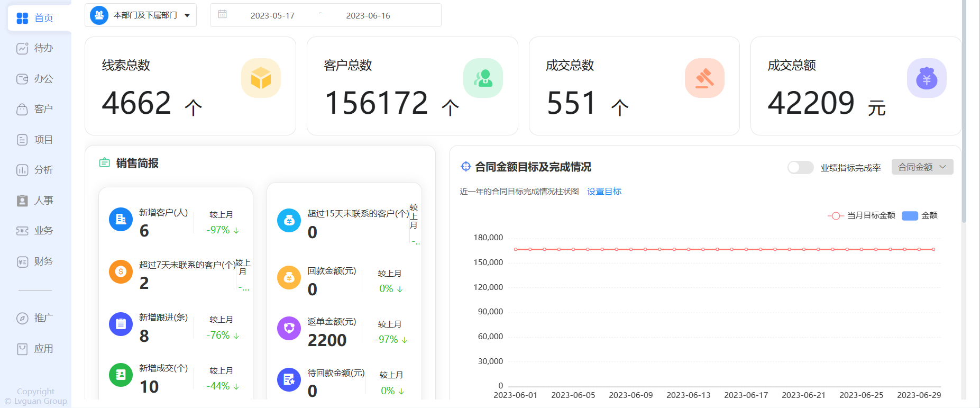
Task: Click the 财务 finance sidebar icon
Action: (x=22, y=261)
